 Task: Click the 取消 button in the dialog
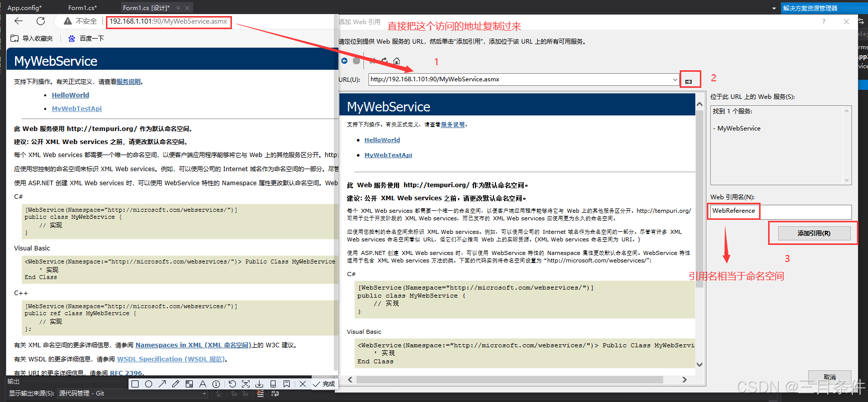click(830, 377)
